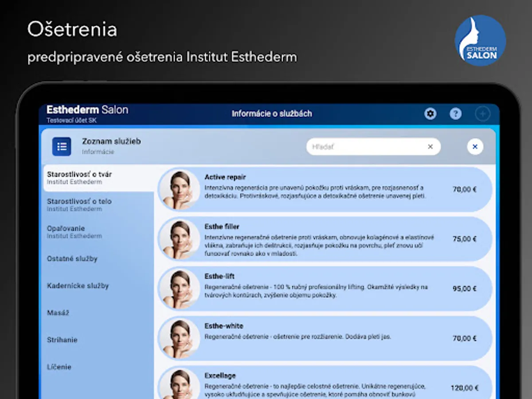The image size is (532, 399).
Task: Click the Zoznam služieb list icon
Action: point(62,146)
